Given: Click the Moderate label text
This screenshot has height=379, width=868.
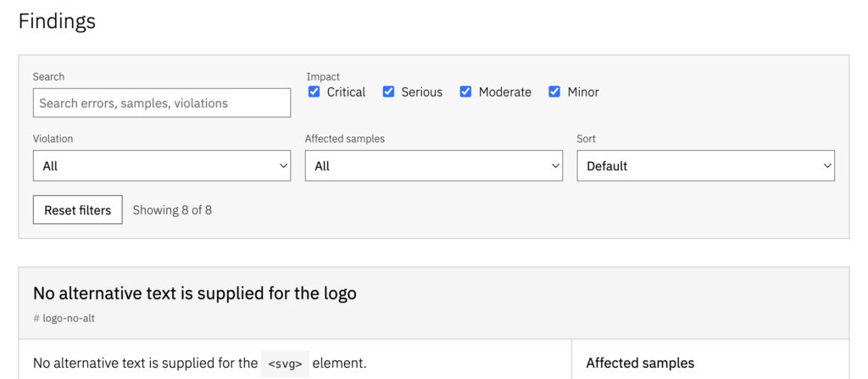Looking at the screenshot, I should [505, 92].
